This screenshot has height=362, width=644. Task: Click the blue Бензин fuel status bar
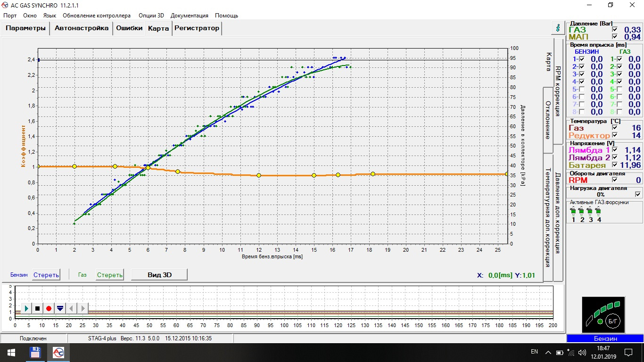point(605,338)
